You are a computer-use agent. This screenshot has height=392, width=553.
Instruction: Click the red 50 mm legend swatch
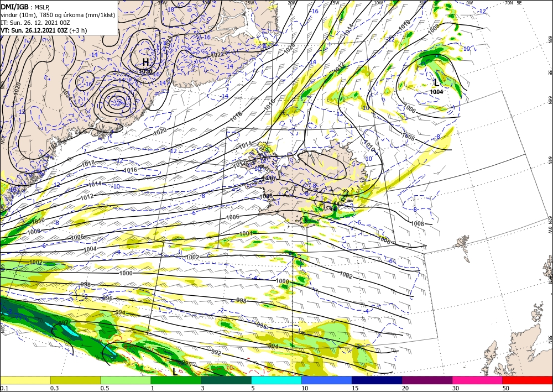click(528, 380)
